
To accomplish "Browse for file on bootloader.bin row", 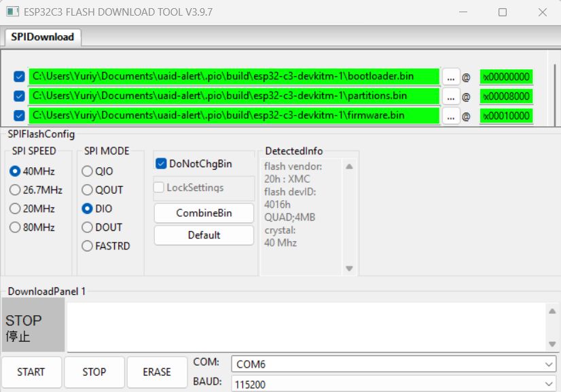I will pyautogui.click(x=451, y=77).
